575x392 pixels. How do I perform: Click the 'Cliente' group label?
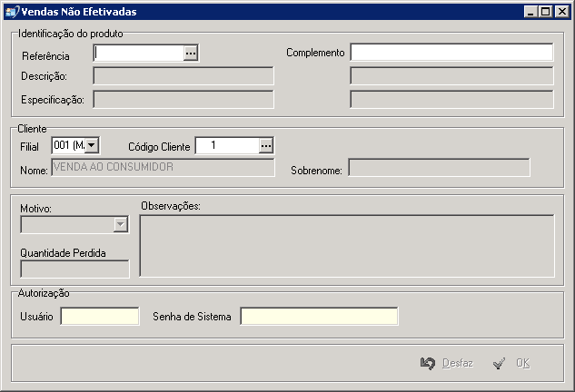tap(33, 129)
